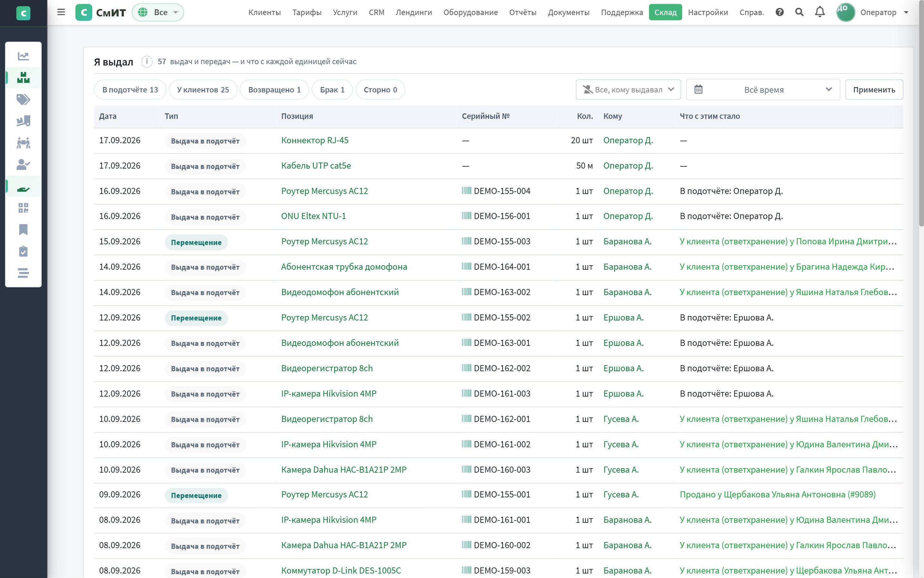Toggle the Сторно 0 filter chip

tap(380, 90)
